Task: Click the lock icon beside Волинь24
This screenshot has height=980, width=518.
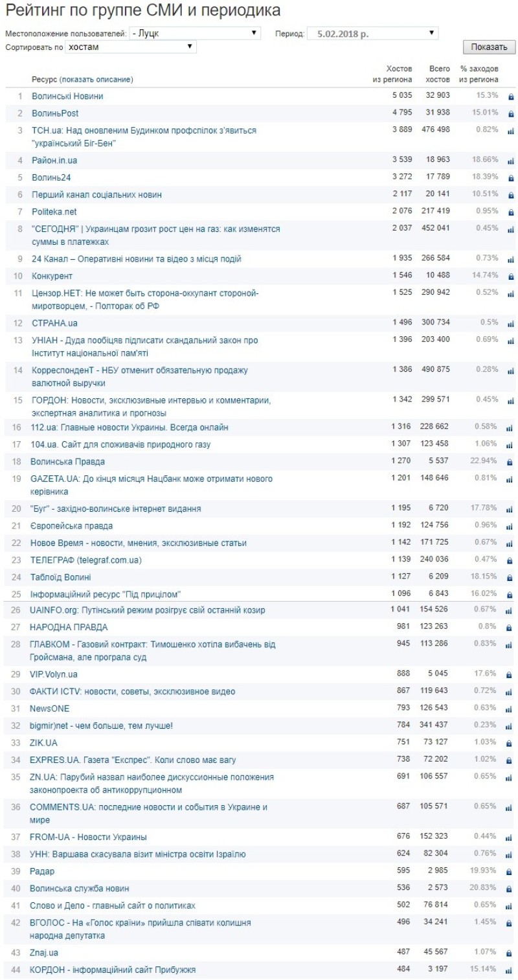Action: point(510,178)
